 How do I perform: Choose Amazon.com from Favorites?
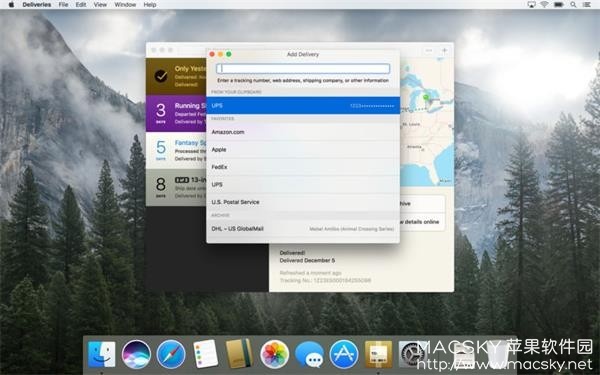pyautogui.click(x=303, y=132)
